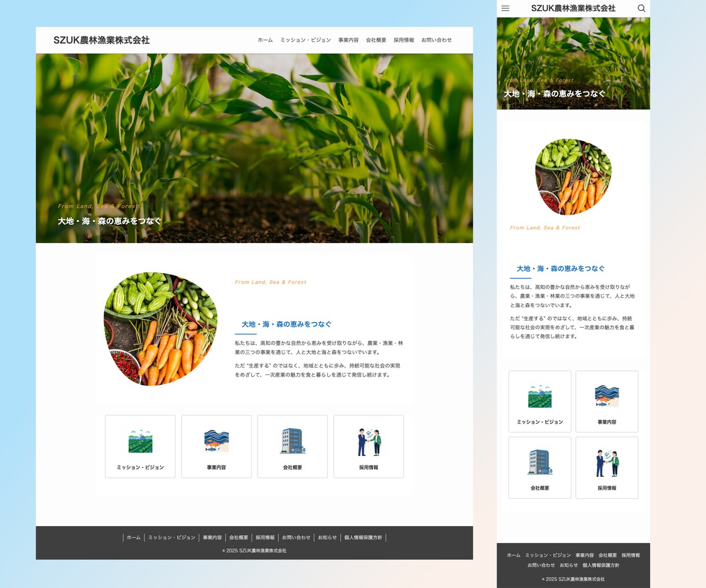Screen dimensions: 706x588
Task: Click the handshake people icon in desktop card
Action: click(369, 442)
